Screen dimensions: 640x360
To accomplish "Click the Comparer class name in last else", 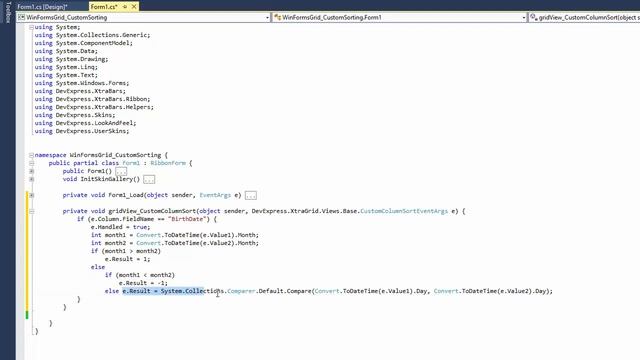I will point(241,291).
